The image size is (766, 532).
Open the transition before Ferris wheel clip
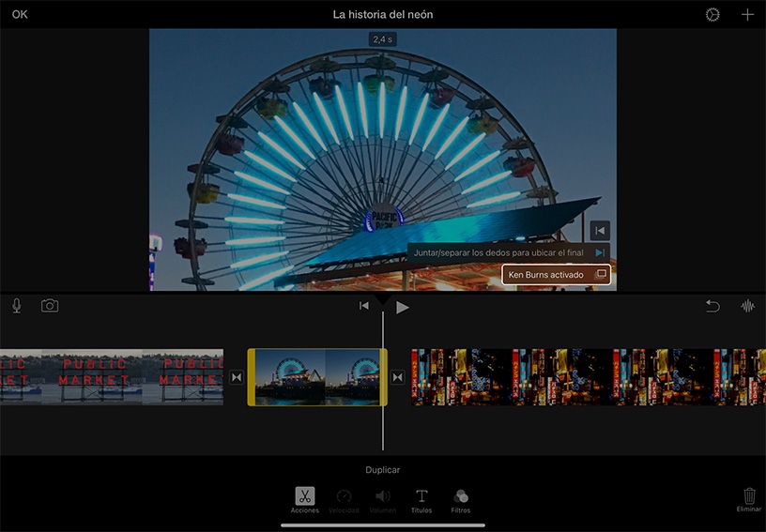(x=237, y=377)
